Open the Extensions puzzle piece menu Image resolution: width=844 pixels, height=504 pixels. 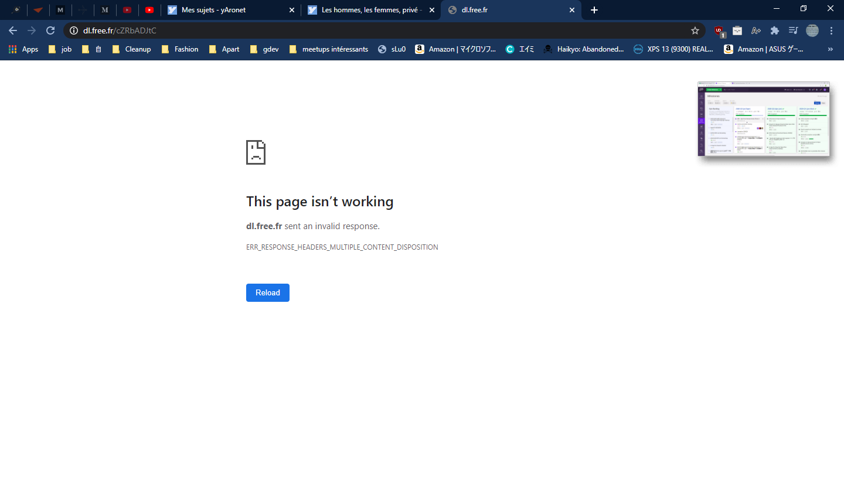pos(775,30)
